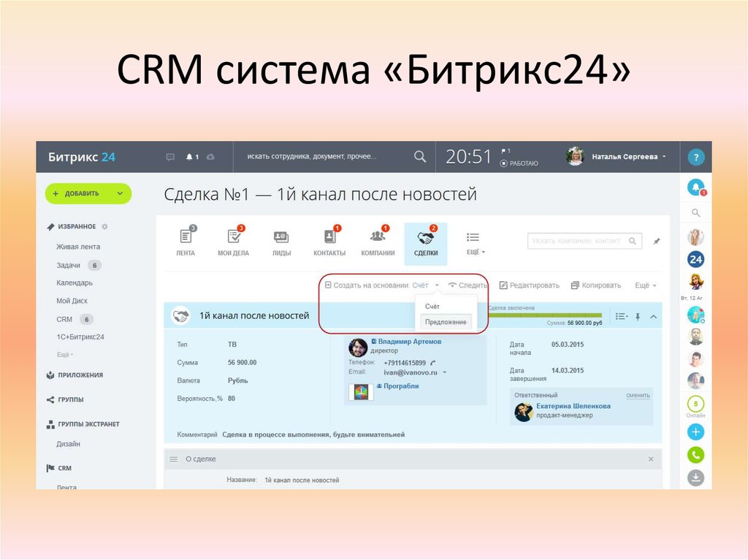
Task: Switch to the КОНТАКТЫ tab
Action: coord(329,243)
